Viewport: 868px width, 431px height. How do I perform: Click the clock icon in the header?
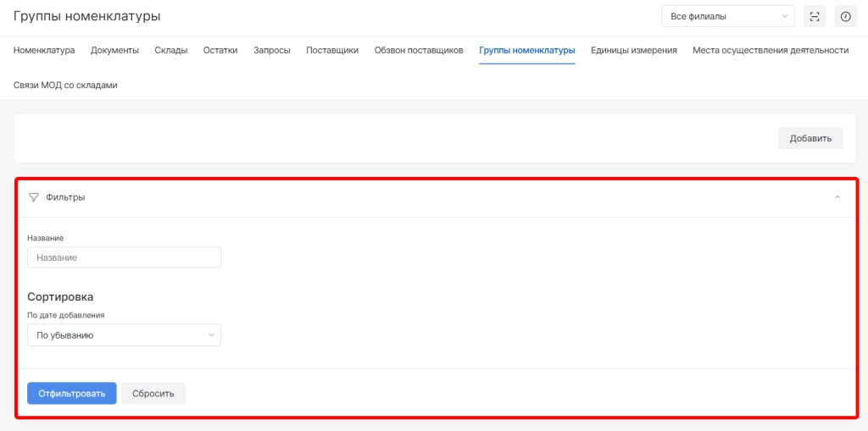point(845,16)
